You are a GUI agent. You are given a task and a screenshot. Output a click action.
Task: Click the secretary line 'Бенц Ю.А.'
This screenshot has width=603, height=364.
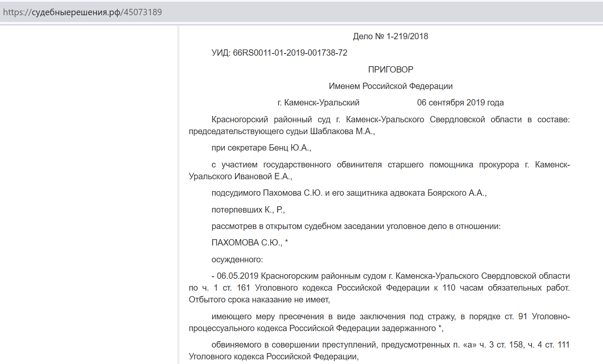tap(289, 148)
